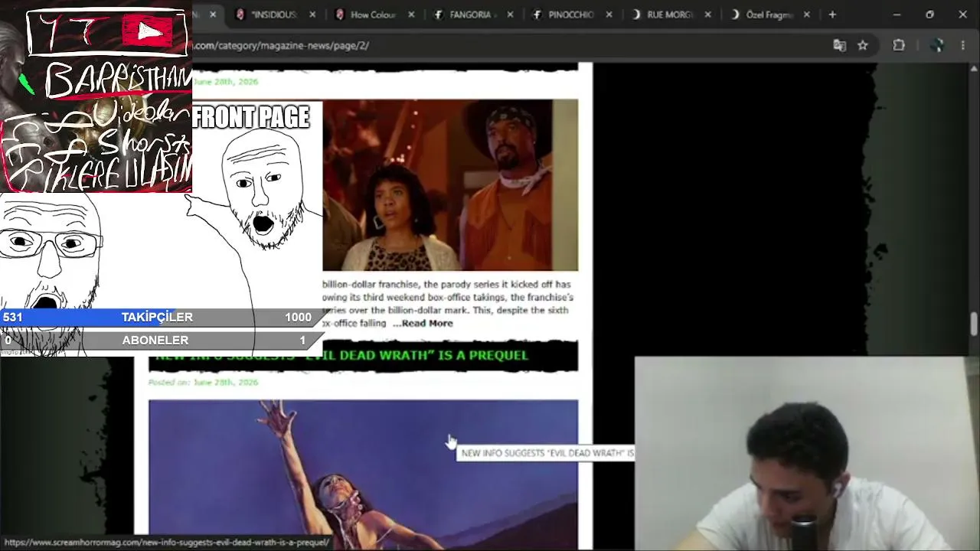Open the Evil Dead Wrath prequel headline

pyautogui.click(x=342, y=355)
